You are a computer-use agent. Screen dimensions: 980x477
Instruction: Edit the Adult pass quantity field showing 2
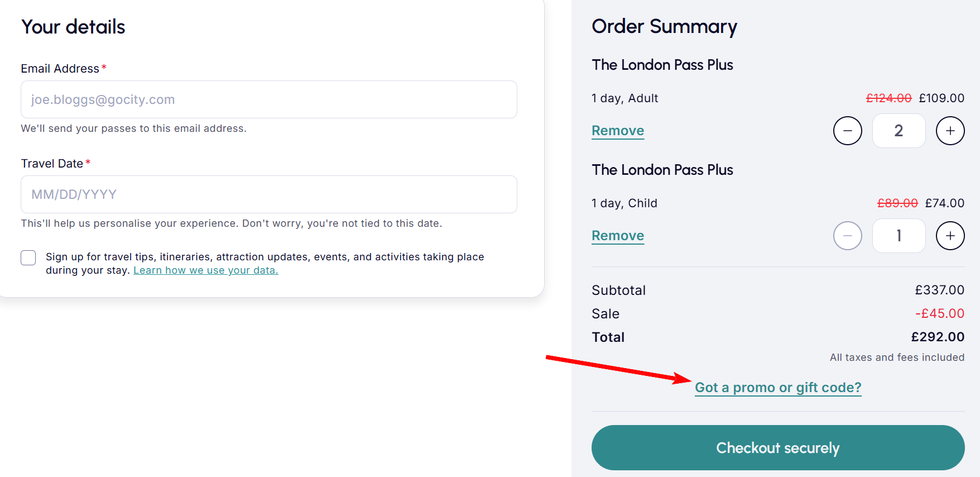pos(899,130)
